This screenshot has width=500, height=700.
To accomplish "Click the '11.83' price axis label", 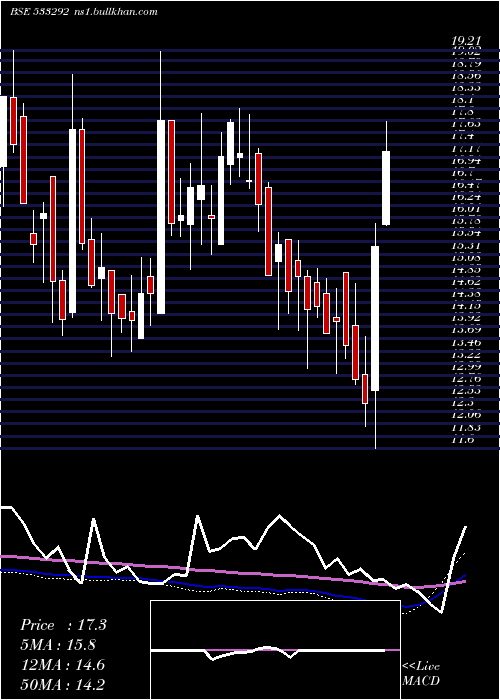I will pos(466,428).
